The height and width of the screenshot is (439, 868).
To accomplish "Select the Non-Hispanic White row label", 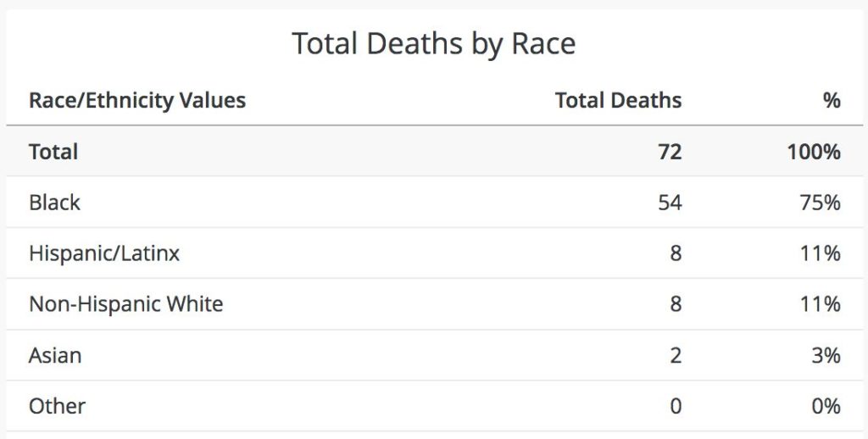I will click(126, 304).
